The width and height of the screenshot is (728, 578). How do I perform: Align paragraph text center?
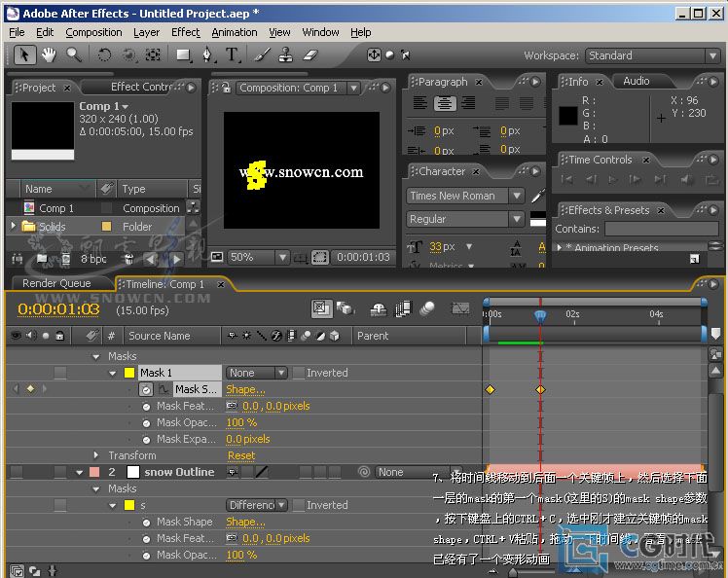click(x=445, y=102)
